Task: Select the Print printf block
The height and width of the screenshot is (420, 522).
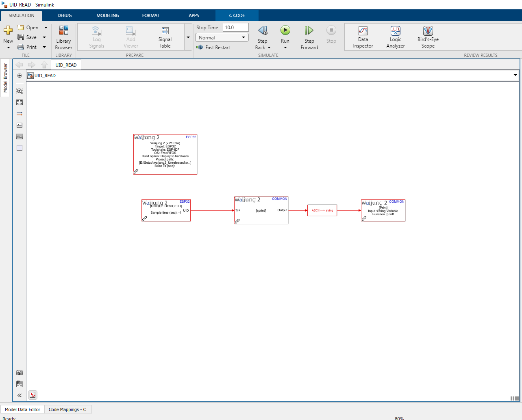Action: click(383, 210)
